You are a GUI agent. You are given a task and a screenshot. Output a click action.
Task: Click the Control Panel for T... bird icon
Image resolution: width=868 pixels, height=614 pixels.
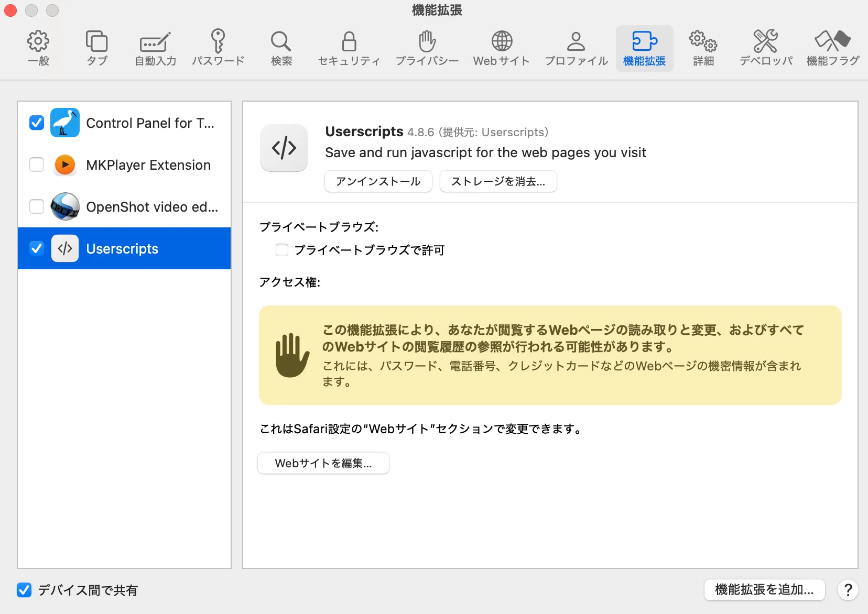[x=65, y=123]
